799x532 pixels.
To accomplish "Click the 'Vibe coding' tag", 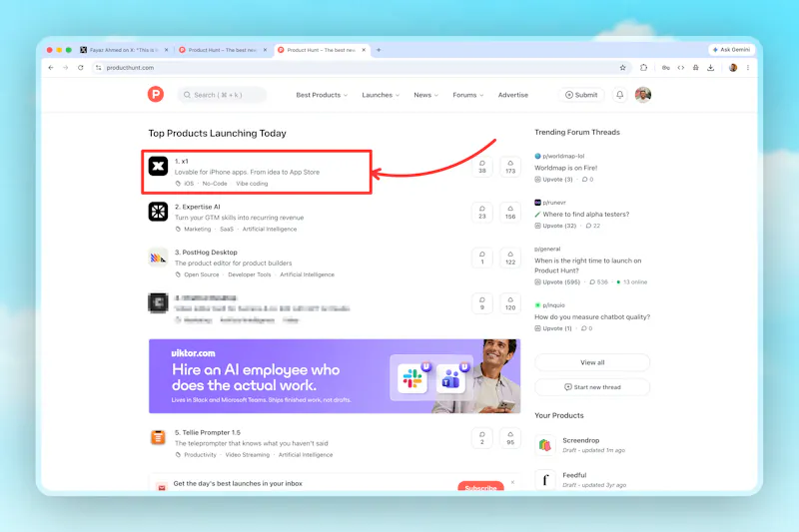I will click(x=252, y=184).
